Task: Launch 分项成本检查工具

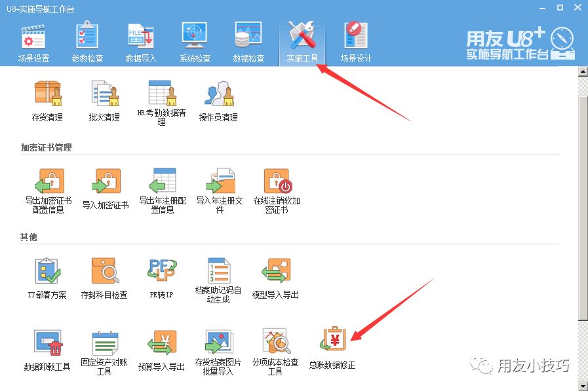Action: click(x=275, y=352)
